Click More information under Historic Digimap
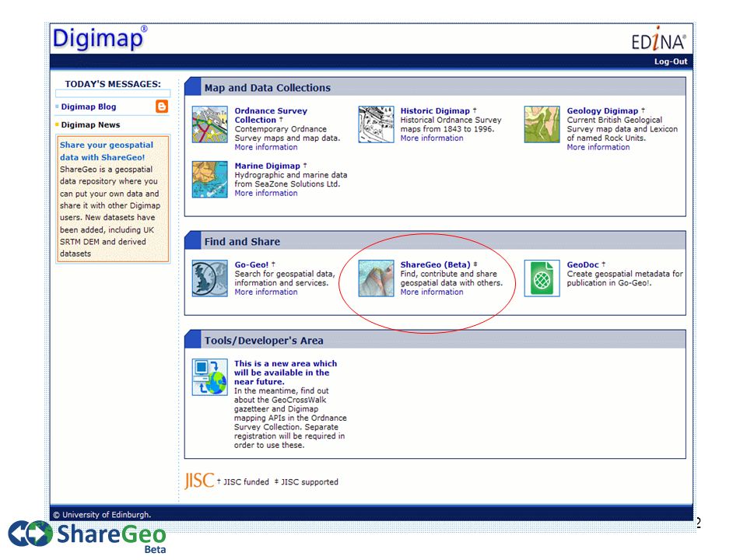This screenshot has width=747, height=560. click(x=432, y=138)
